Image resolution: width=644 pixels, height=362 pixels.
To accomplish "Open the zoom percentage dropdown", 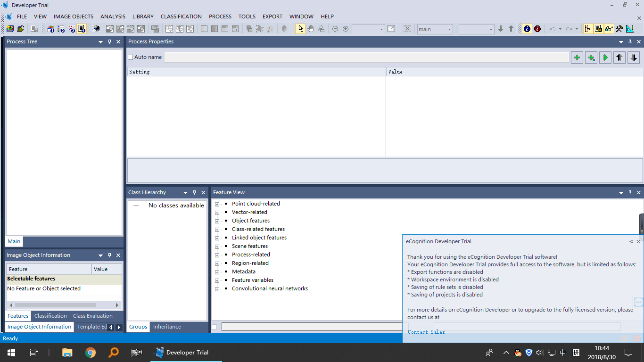I will point(381,29).
